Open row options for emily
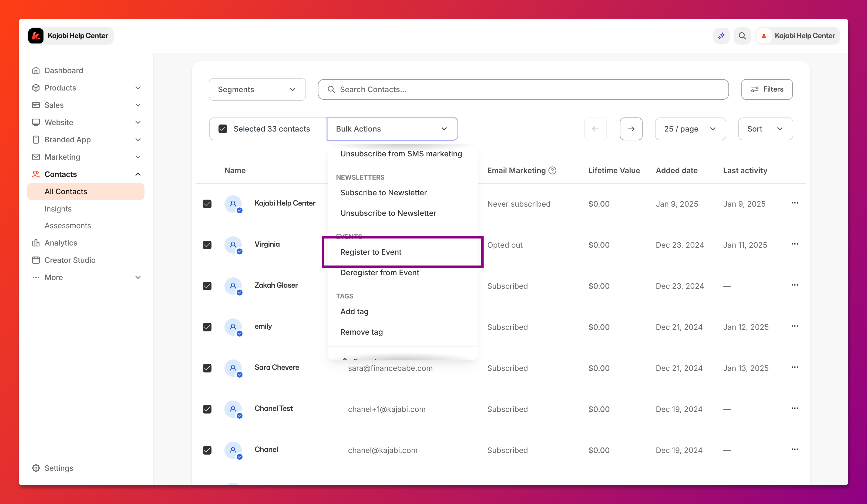The image size is (867, 504). click(x=795, y=326)
